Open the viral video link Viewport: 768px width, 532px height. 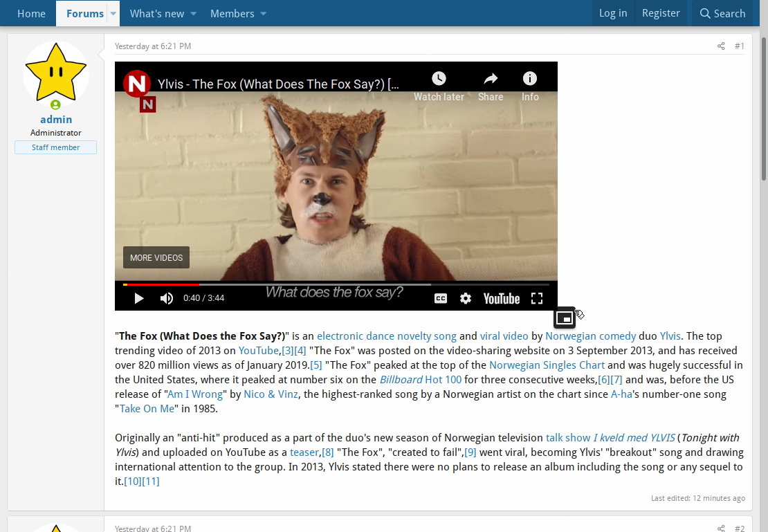click(504, 336)
